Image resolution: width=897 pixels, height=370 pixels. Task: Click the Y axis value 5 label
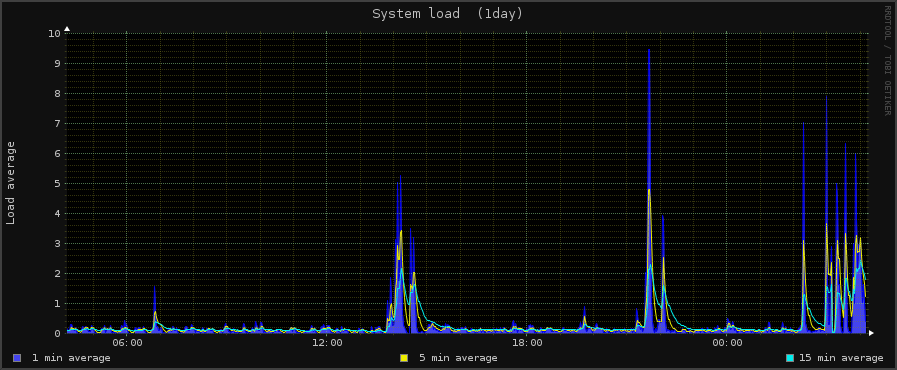tap(58, 184)
